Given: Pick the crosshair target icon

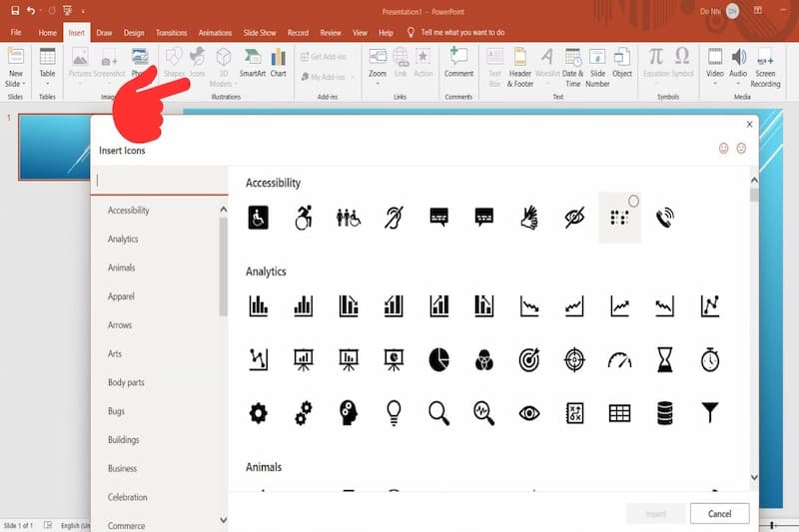Looking at the screenshot, I should (574, 360).
